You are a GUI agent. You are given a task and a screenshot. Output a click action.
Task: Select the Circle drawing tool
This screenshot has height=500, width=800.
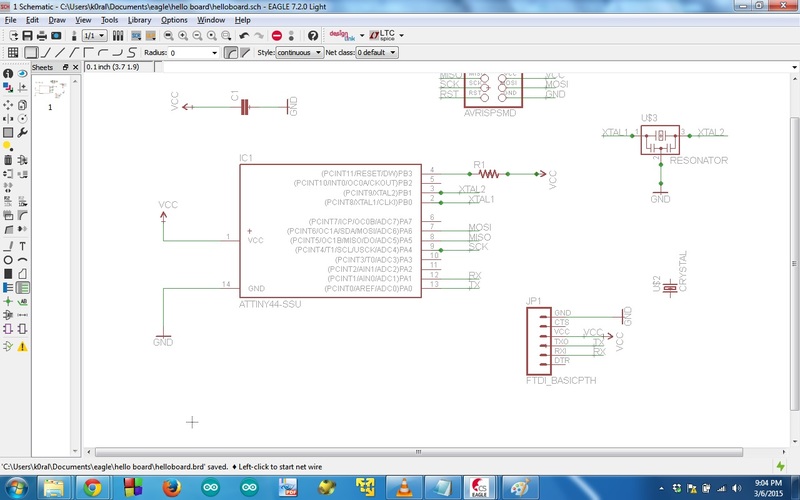[x=8, y=260]
